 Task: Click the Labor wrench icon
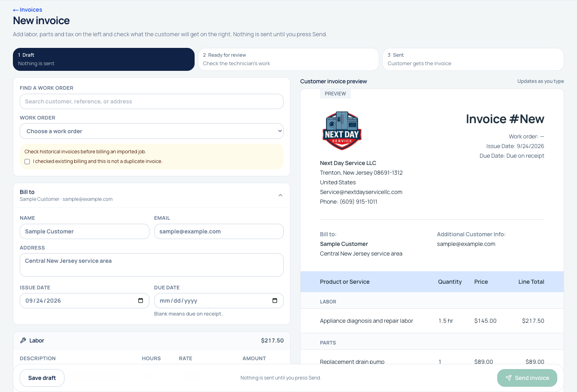[23, 340]
